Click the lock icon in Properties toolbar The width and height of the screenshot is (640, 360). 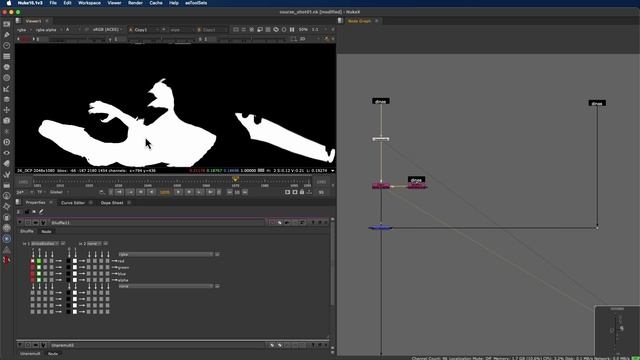point(27,211)
